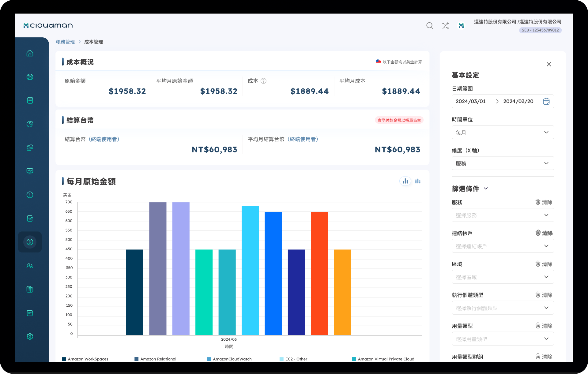Click the shuffle switch icon in header
This screenshot has width=588, height=374.
click(445, 26)
